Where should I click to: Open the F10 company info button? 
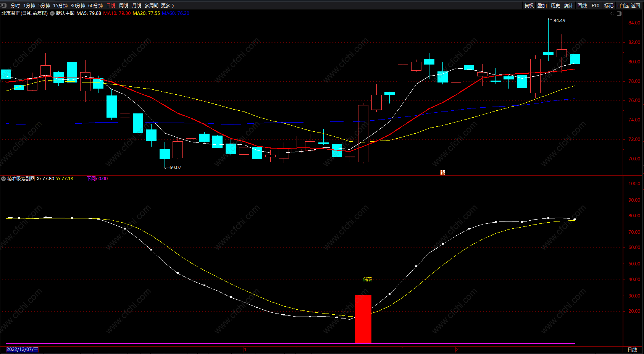(596, 6)
